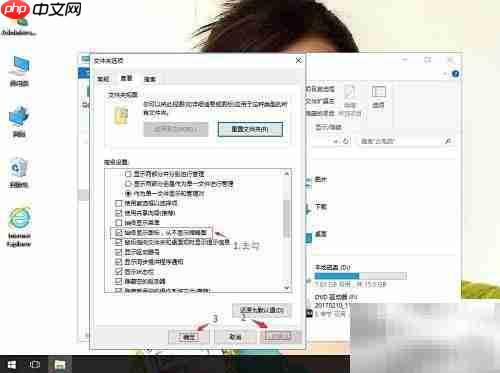Click the 还原为默认值 (Restore Defaults) button
500x373 pixels.
[x=262, y=310]
